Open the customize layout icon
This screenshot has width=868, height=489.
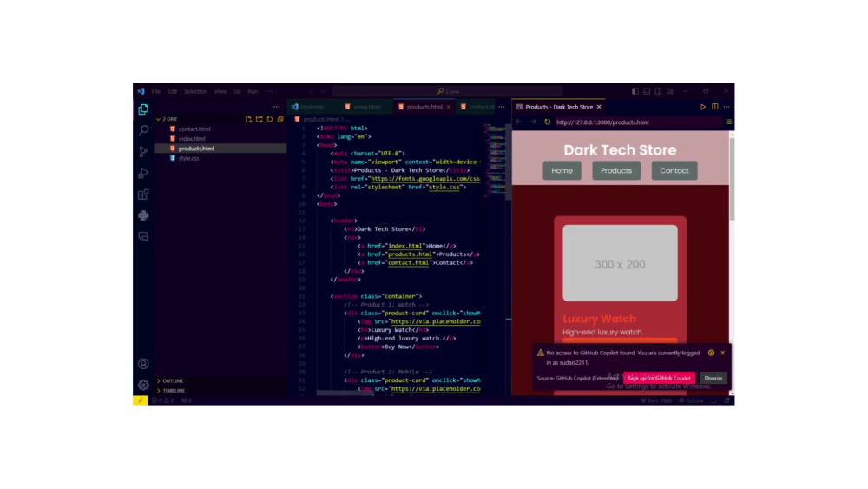[x=670, y=91]
